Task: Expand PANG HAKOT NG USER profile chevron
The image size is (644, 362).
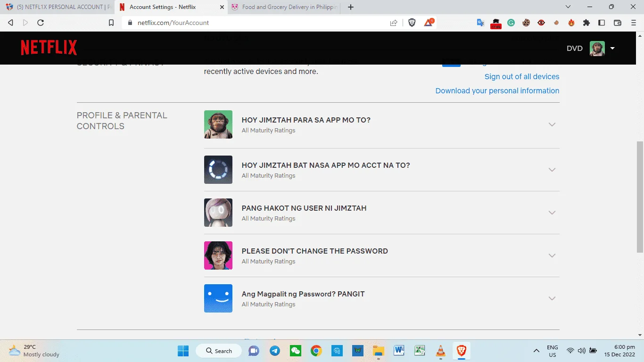Action: (x=552, y=213)
